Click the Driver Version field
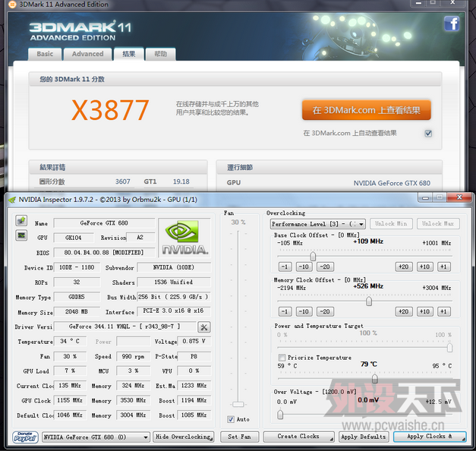476x451 pixels. [125, 326]
